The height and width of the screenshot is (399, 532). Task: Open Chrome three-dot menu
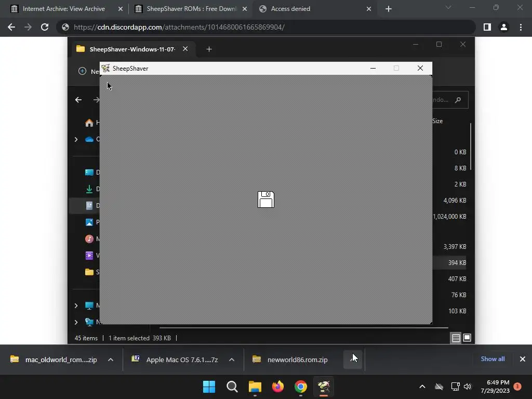tap(521, 27)
